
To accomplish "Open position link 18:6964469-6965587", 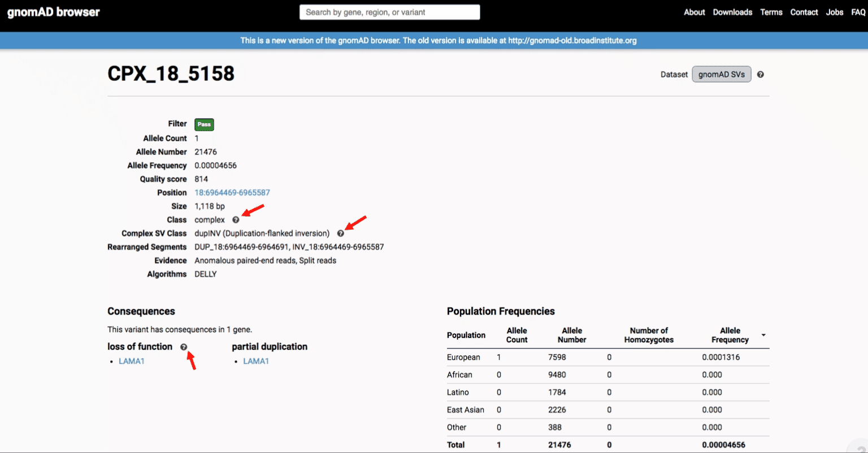I will (232, 193).
